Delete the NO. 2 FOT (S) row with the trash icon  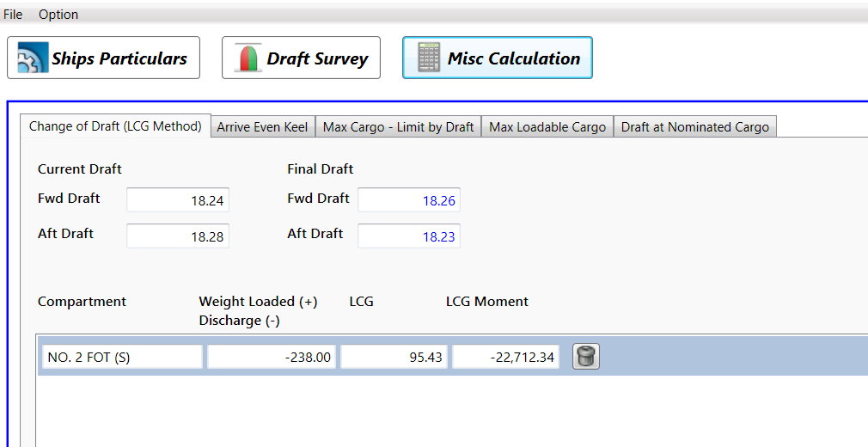pos(586,357)
